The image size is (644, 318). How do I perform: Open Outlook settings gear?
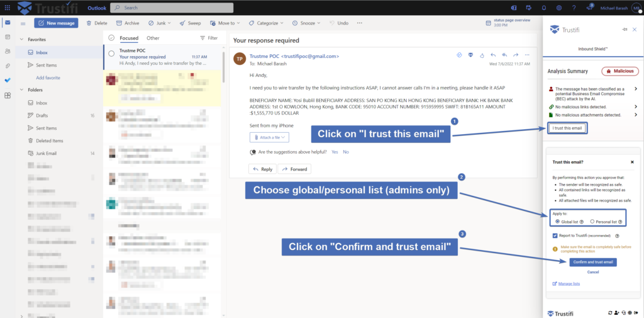pos(559,8)
